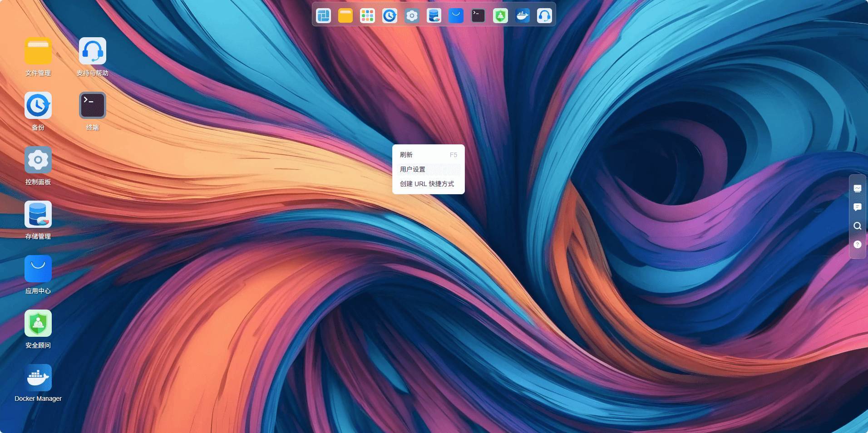Image resolution: width=868 pixels, height=433 pixels.
Task: Select the 终端 desktop icon
Action: (93, 105)
